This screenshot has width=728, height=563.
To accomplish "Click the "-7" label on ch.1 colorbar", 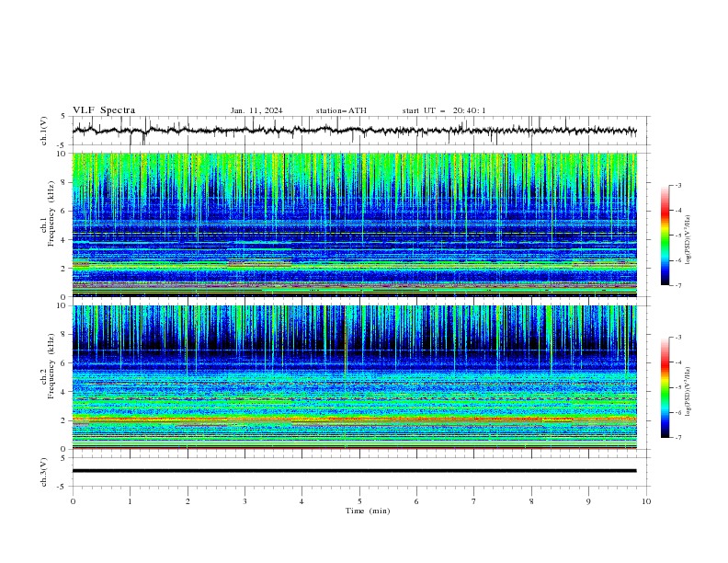I will tap(678, 285).
